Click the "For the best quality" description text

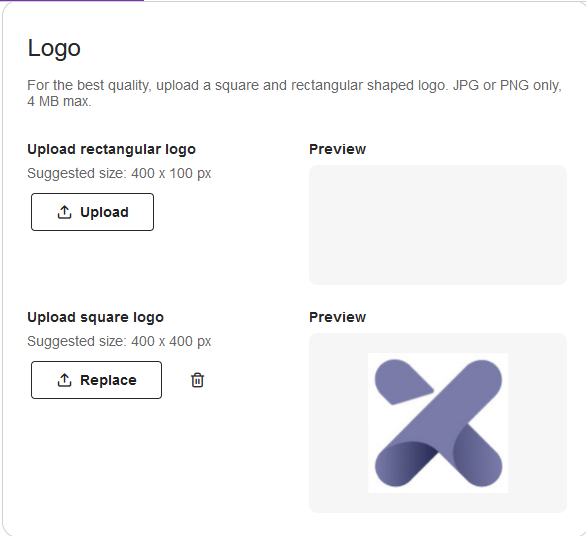294,85
